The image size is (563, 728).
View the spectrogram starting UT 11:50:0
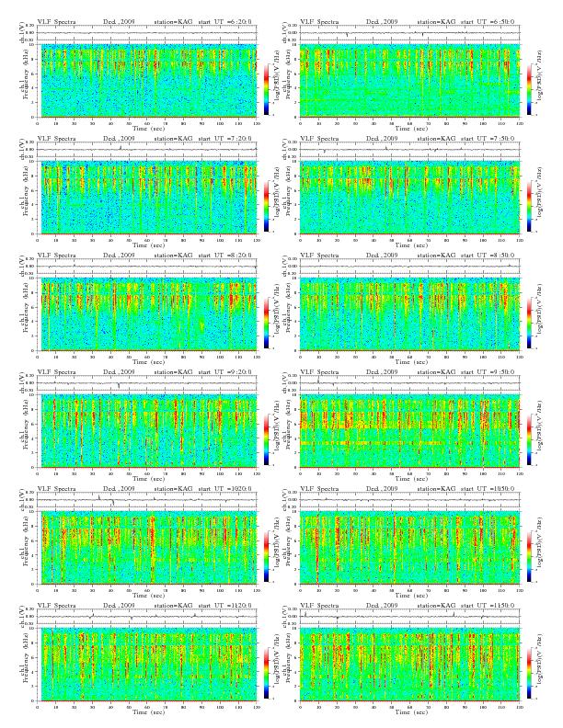(x=409, y=665)
